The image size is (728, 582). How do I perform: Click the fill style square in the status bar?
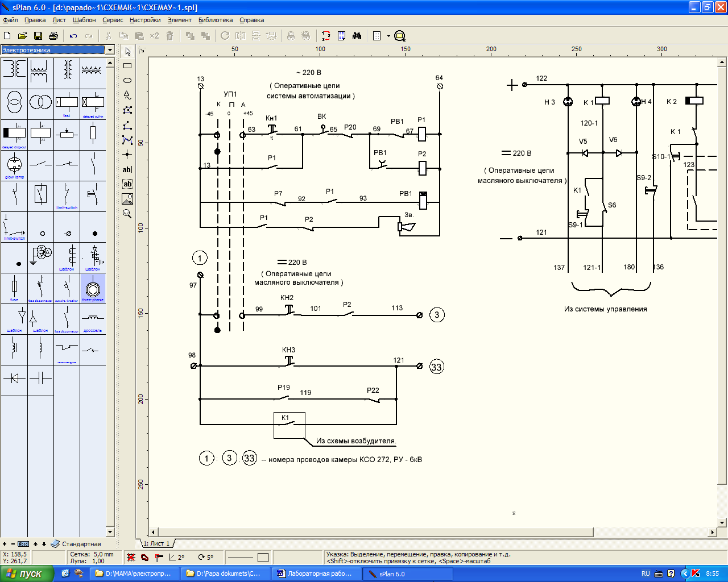[263, 558]
